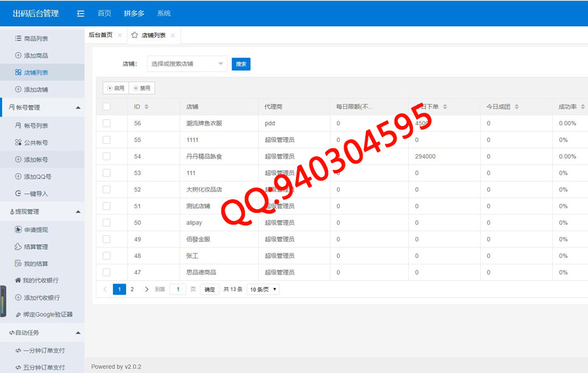The image size is (588, 373).
Task: Open 商品列表 in the sidebar
Action: [x=35, y=39]
